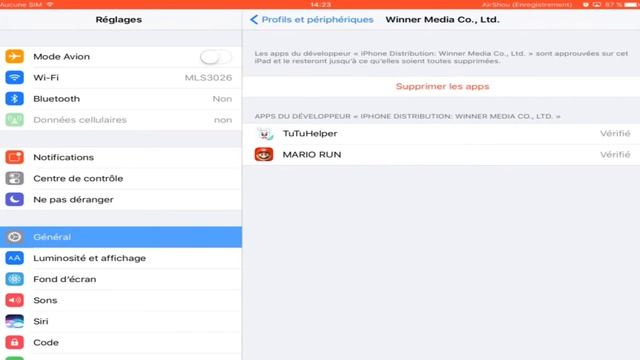Click Données cellulaires label

click(80, 120)
